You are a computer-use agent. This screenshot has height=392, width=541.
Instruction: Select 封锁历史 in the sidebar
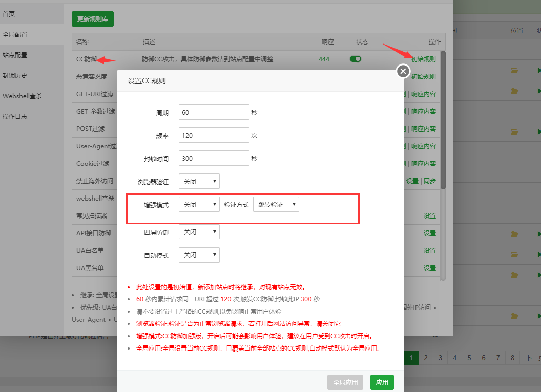coord(15,75)
